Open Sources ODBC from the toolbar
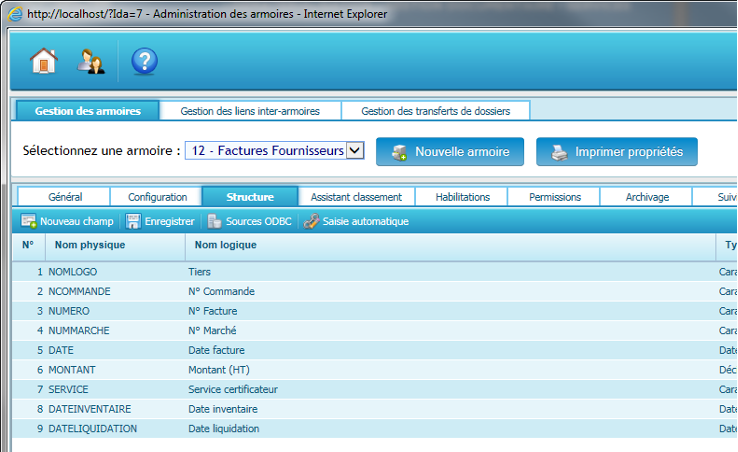 click(215, 221)
